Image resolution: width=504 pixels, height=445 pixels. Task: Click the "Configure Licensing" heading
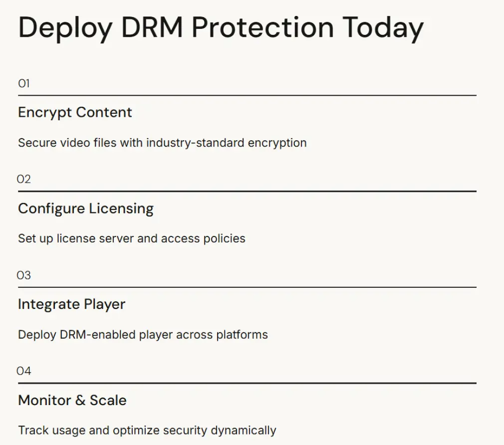pyautogui.click(x=86, y=208)
